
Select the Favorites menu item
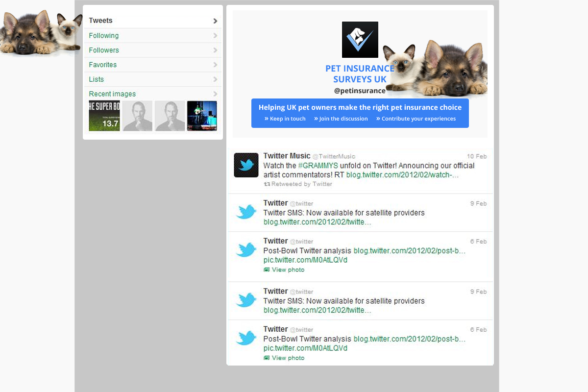click(103, 65)
